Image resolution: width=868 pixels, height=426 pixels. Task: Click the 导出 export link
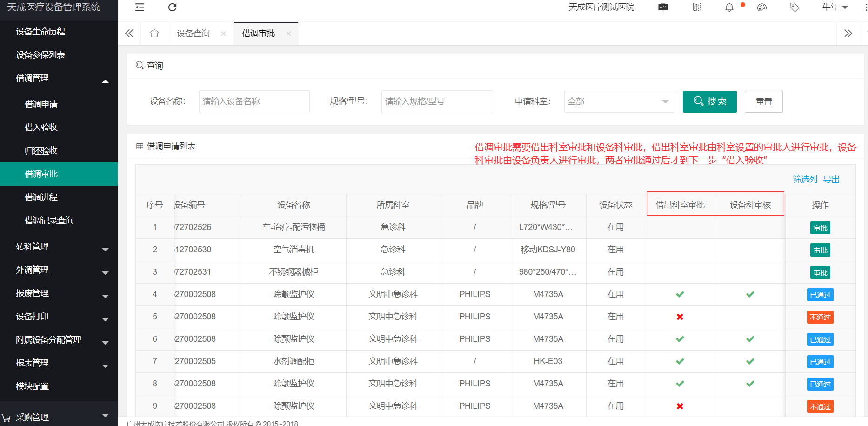coord(831,179)
